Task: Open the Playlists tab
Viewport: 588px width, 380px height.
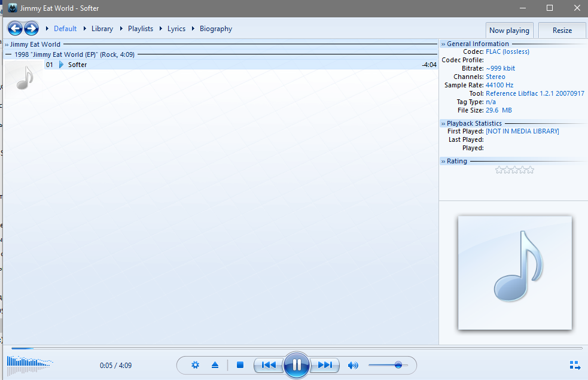Action: coord(141,29)
